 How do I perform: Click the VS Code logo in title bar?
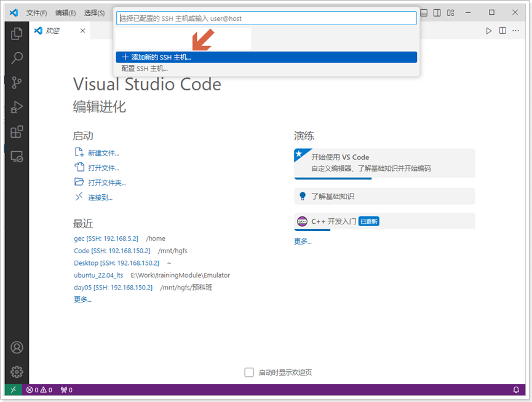[x=14, y=13]
